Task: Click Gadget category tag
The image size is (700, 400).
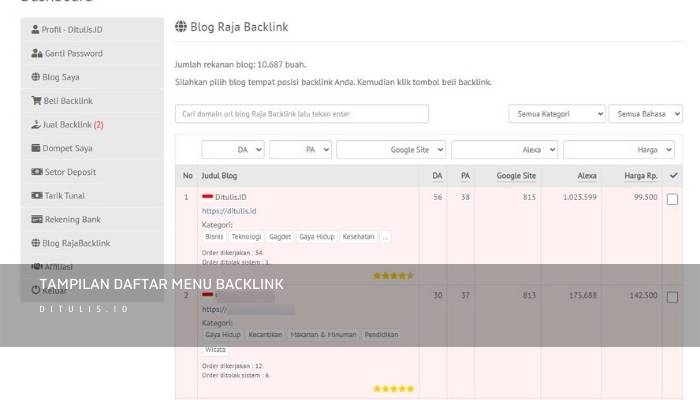Action: pyautogui.click(x=280, y=237)
